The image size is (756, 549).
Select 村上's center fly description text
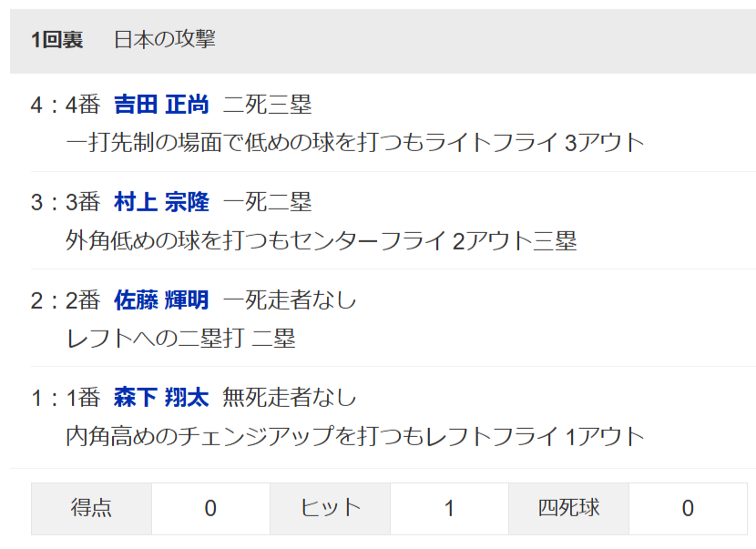pyautogui.click(x=322, y=240)
